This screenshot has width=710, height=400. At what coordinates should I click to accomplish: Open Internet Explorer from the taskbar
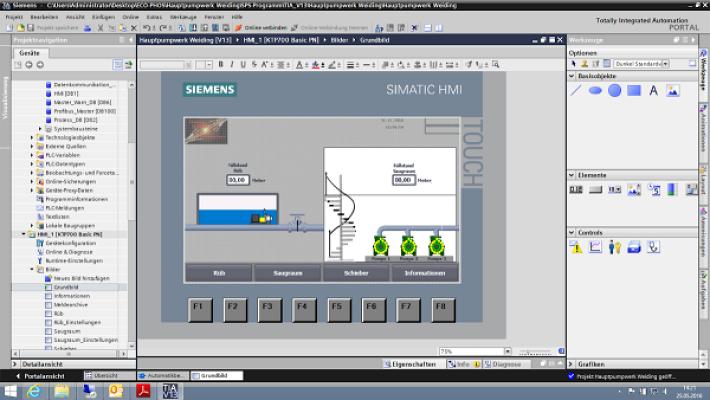click(x=34, y=391)
